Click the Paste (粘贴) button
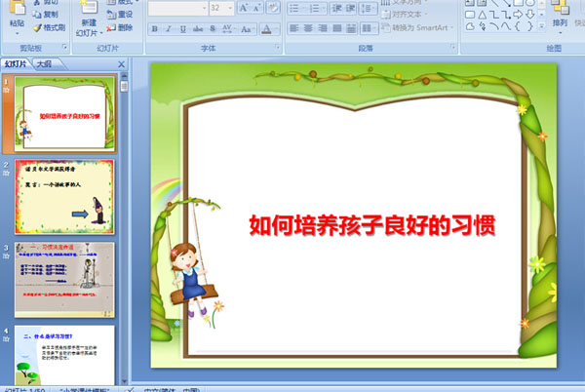Viewport: 585px width, 392px height. click(x=18, y=18)
